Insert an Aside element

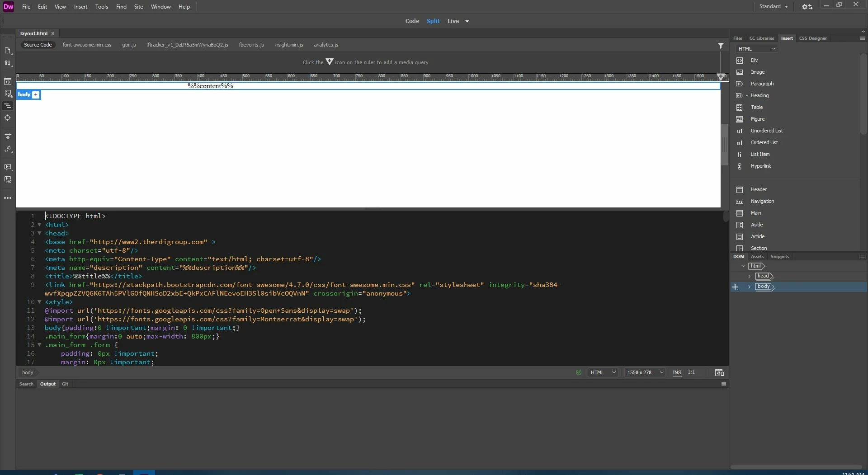tap(756, 225)
